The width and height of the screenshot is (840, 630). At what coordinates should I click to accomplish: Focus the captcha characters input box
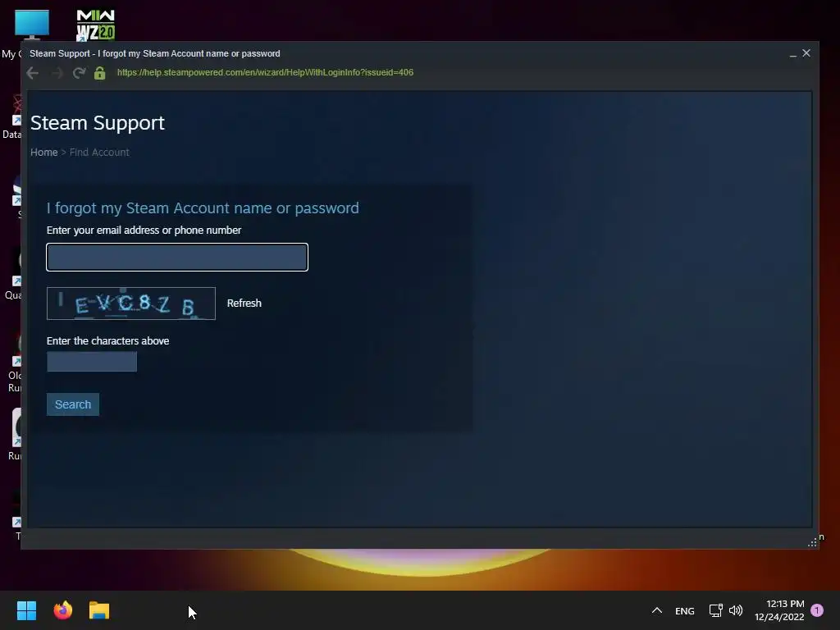coord(92,362)
